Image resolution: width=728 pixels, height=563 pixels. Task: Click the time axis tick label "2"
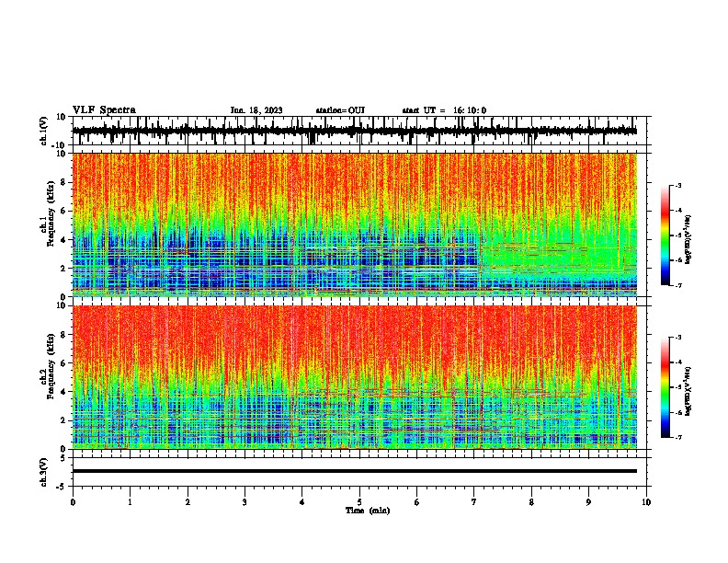click(188, 502)
